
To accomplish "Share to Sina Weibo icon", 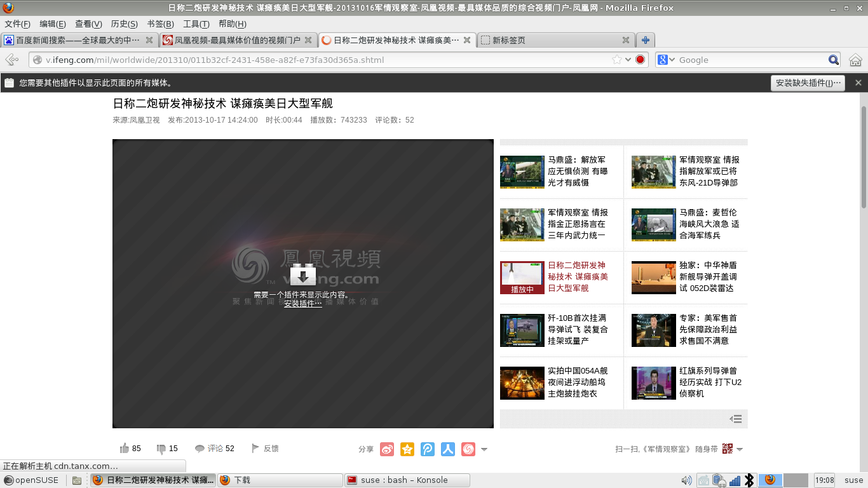I will pyautogui.click(x=387, y=449).
